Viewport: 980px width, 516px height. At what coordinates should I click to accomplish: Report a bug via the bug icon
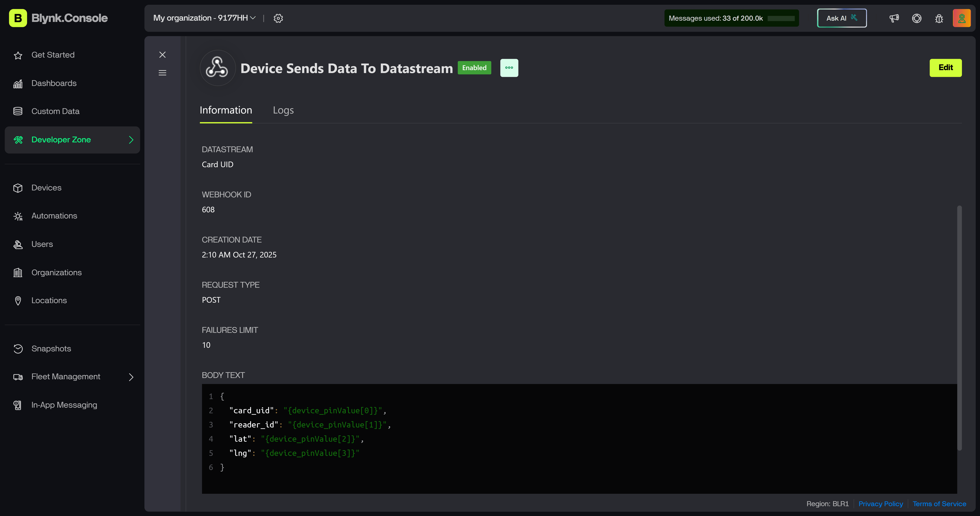pyautogui.click(x=939, y=18)
